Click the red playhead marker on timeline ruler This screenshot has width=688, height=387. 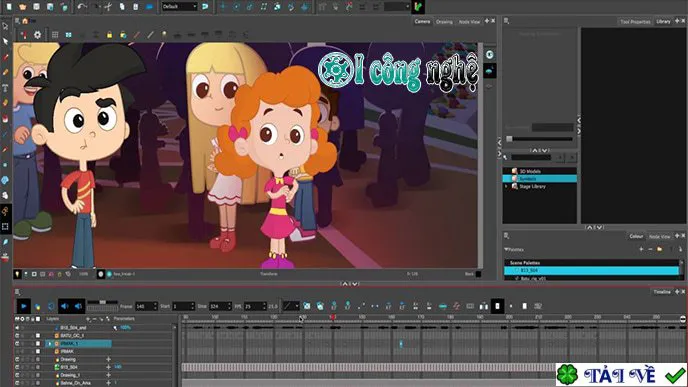333,317
